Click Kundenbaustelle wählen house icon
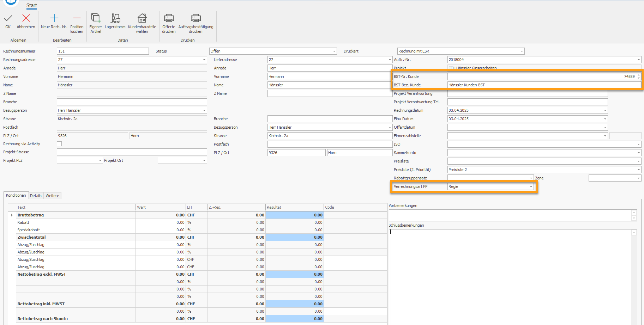This screenshot has width=644, height=325. pyautogui.click(x=142, y=18)
